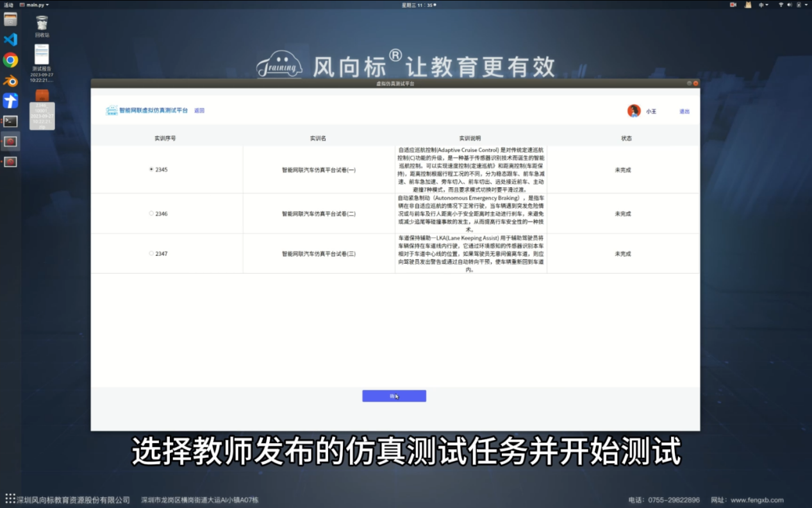Open the terminal from the dock

tap(10, 121)
